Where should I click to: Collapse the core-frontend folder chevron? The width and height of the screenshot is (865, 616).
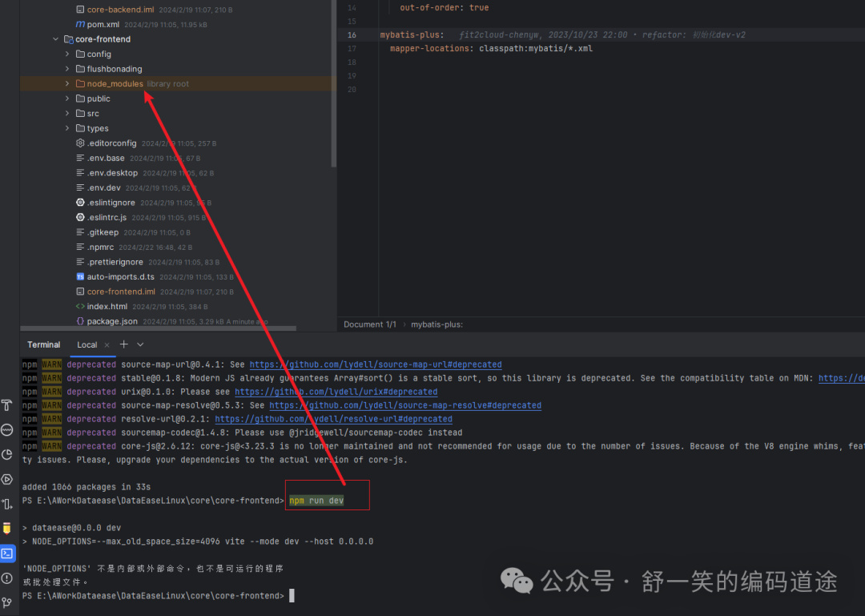click(56, 39)
